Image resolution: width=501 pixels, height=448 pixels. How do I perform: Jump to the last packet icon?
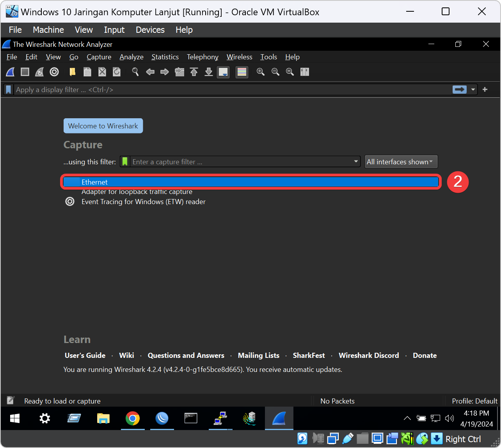[x=209, y=72]
